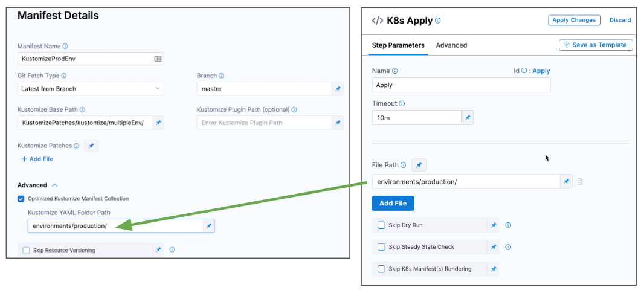Screen dimensions: 644x296
Task: Disable Optimized Kustomize Manifest Collection checkbox
Action: (x=21, y=198)
